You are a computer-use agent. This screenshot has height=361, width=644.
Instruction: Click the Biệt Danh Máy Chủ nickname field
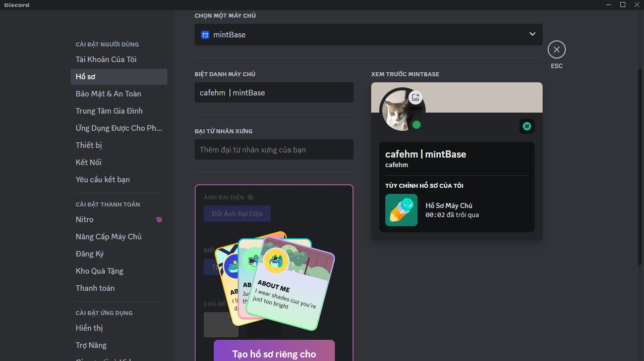[x=274, y=92]
